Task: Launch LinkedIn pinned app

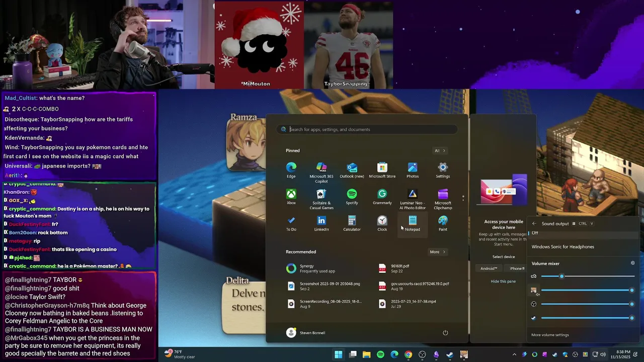Action: (321, 223)
